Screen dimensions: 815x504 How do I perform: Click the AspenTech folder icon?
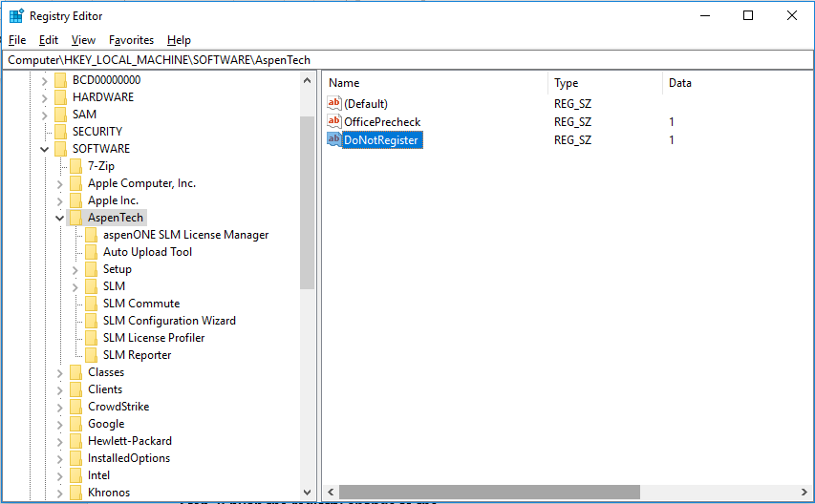point(76,218)
